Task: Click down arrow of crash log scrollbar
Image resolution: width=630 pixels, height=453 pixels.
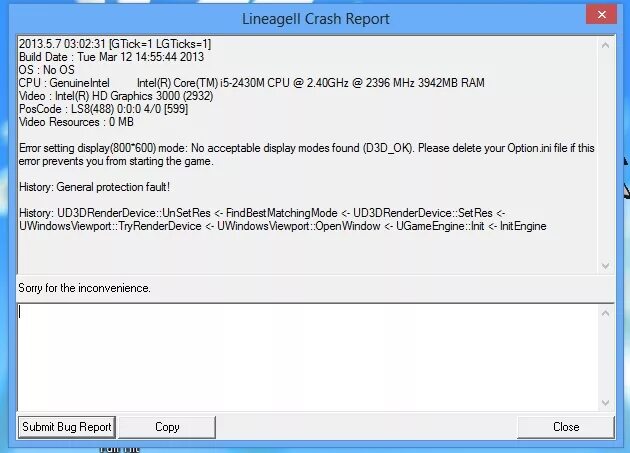Action: (605, 265)
